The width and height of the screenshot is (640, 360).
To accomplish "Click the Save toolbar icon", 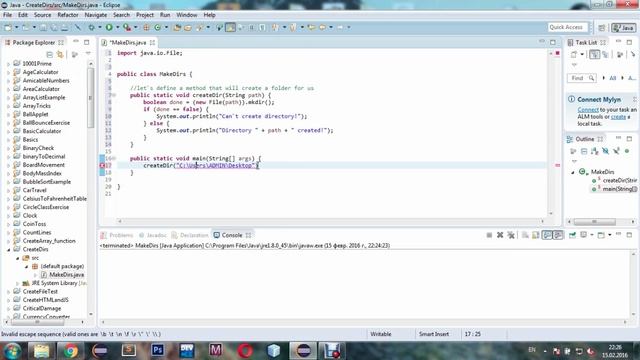I will point(43,27).
